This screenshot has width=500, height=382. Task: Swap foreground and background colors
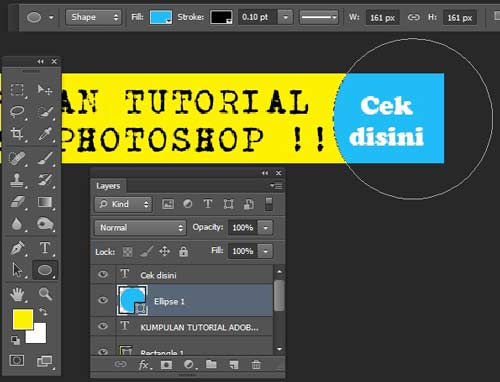[43, 312]
